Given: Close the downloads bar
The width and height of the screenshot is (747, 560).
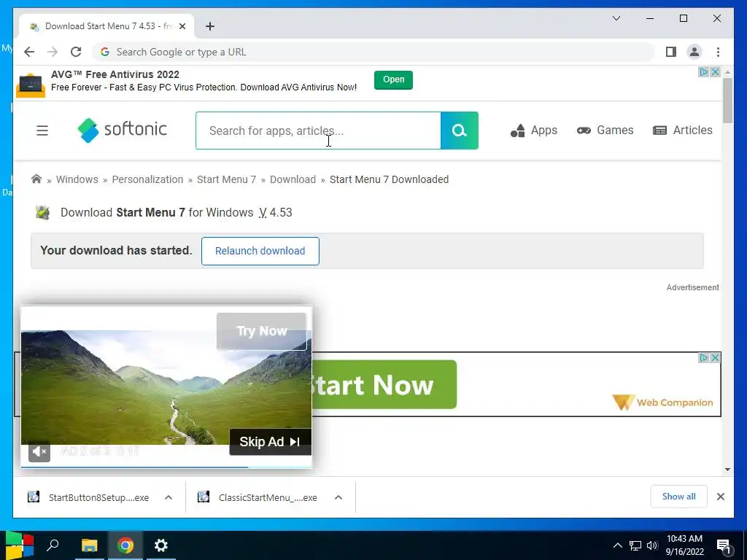Looking at the screenshot, I should (720, 497).
